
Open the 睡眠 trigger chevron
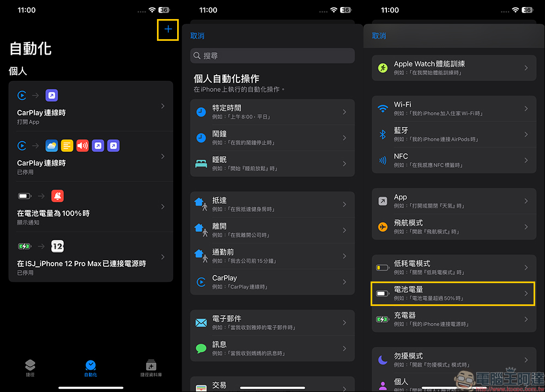coord(344,163)
